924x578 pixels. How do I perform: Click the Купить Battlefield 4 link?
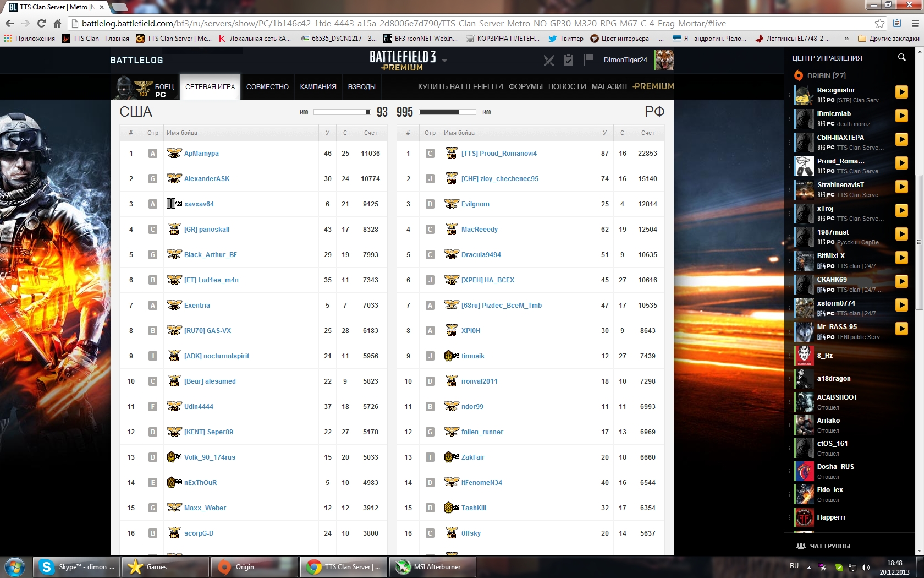click(460, 86)
